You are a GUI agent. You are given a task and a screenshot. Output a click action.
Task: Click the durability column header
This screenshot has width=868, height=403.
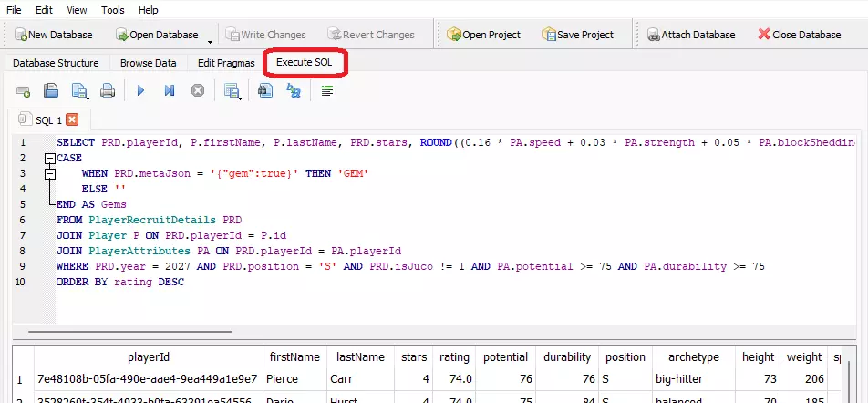point(567,357)
